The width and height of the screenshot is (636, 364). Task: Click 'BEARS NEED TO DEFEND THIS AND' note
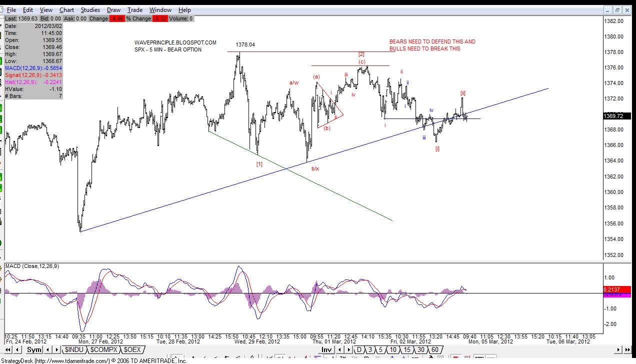(x=432, y=41)
